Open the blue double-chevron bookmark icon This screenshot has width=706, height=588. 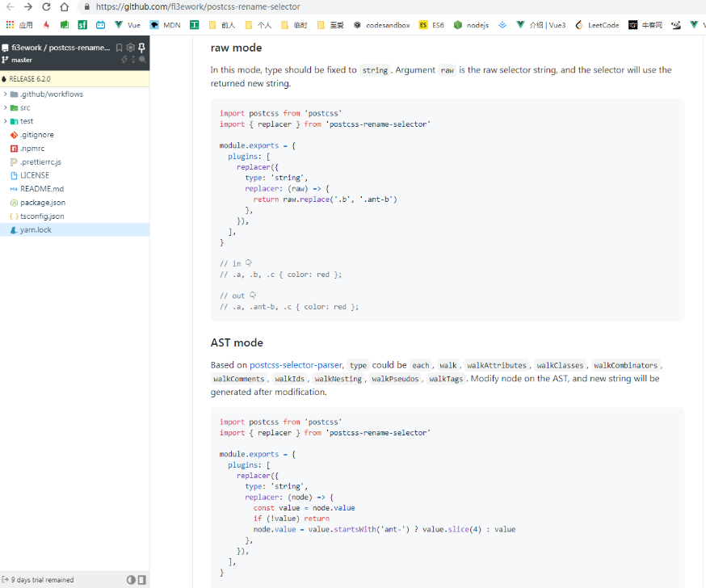502,25
